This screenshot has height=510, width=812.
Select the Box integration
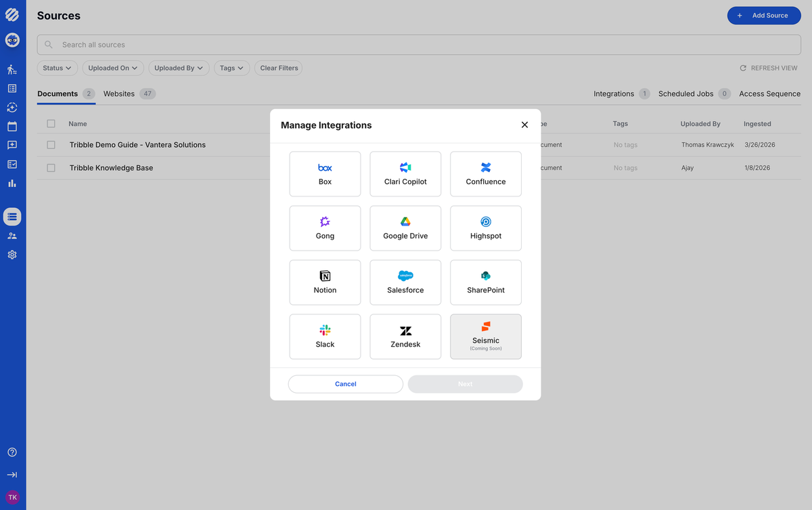tap(325, 174)
